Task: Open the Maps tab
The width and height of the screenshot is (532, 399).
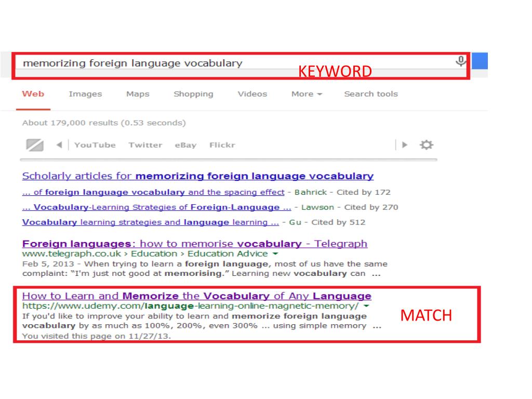Action: tap(138, 95)
